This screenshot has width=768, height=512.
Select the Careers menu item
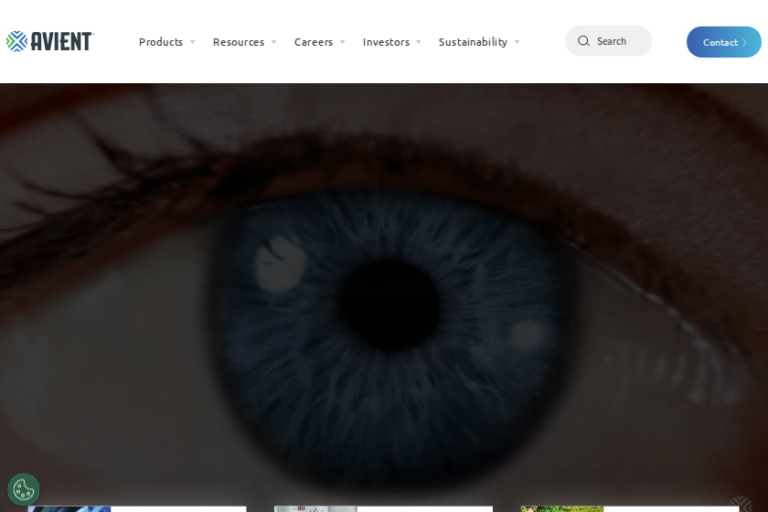point(313,42)
